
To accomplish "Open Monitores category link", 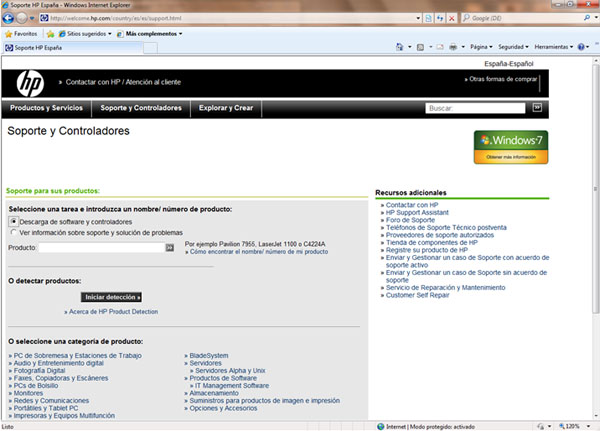I will click(x=28, y=393).
